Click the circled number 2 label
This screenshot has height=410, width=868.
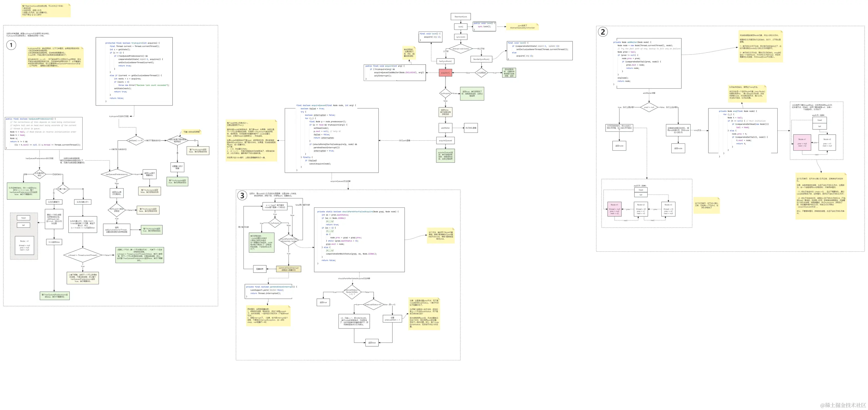tap(602, 32)
